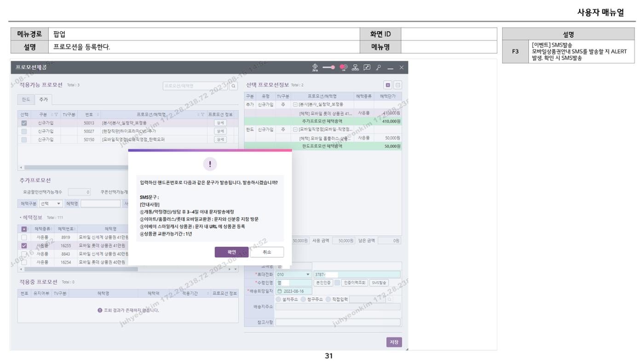Open the Jira icon in title bar
The height and width of the screenshot is (362, 644).
point(315,67)
